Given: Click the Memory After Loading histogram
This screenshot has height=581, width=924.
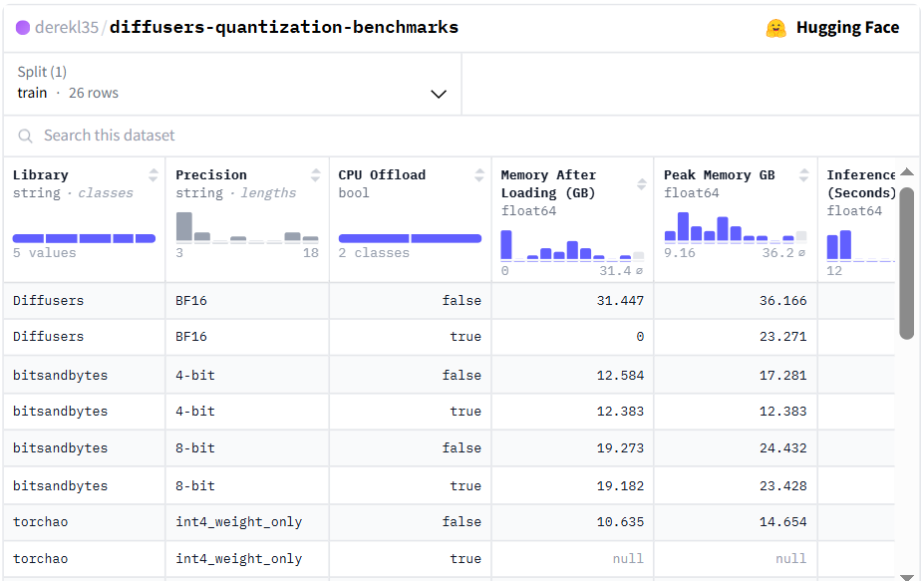Looking at the screenshot, I should tap(572, 245).
